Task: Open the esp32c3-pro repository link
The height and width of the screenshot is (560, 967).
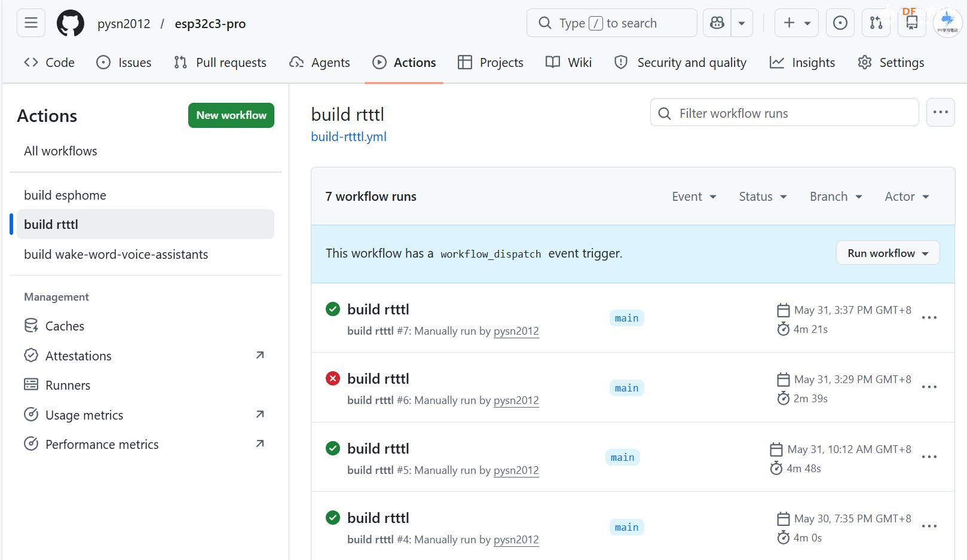Action: 210,23
